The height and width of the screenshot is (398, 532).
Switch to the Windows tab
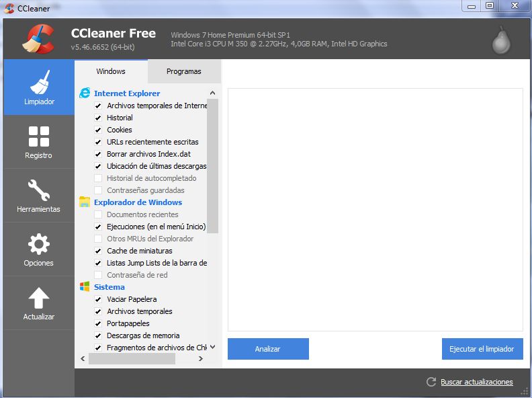(x=111, y=71)
